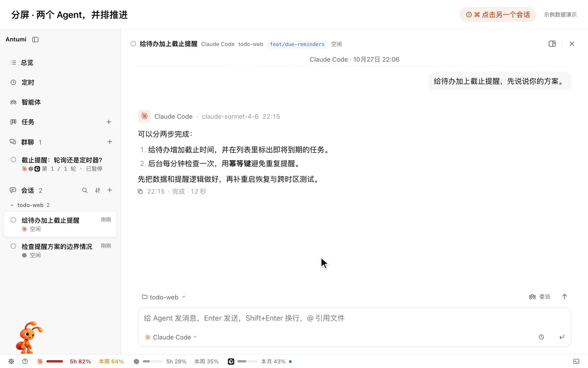Send message with the enter arrow icon
The height and width of the screenshot is (368, 588).
click(x=562, y=337)
